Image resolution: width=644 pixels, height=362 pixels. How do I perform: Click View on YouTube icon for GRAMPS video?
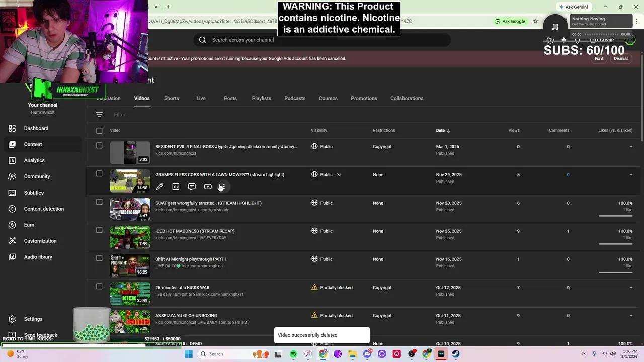208,187
